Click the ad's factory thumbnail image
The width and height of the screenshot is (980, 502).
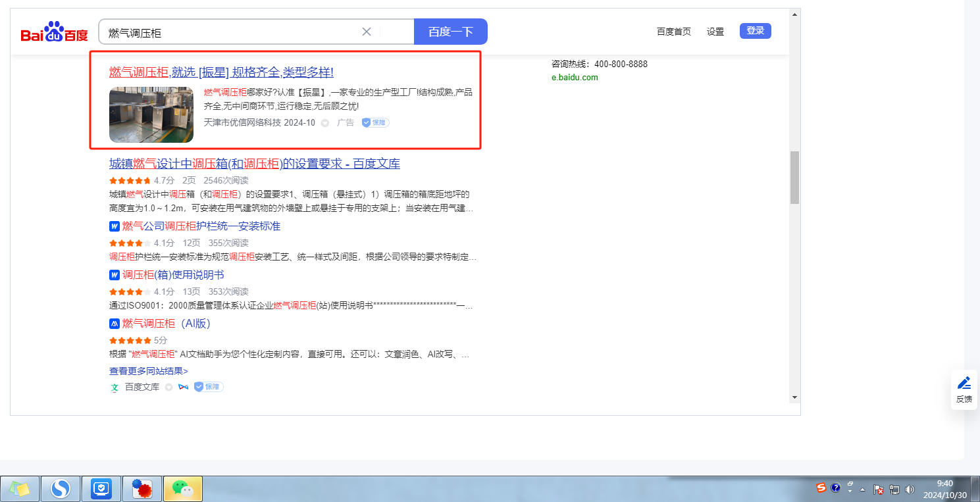coord(151,114)
